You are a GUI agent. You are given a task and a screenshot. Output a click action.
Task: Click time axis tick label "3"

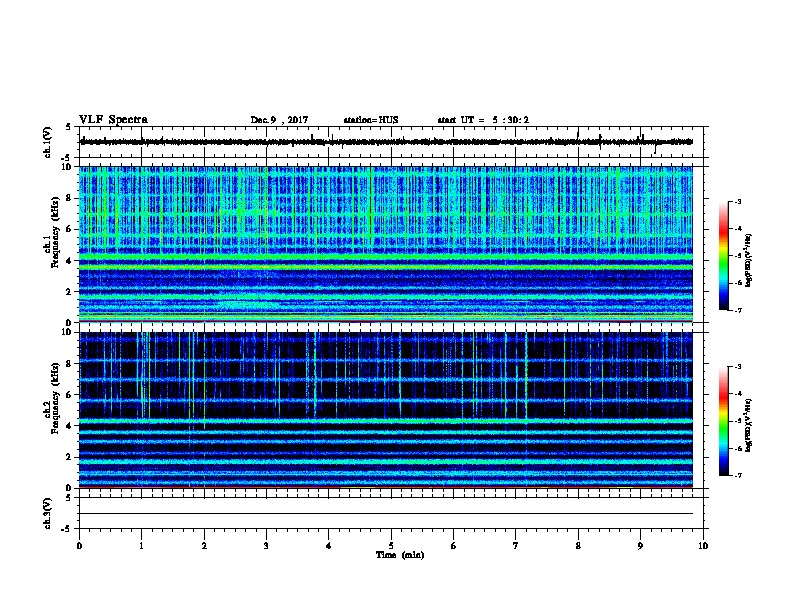click(x=266, y=546)
